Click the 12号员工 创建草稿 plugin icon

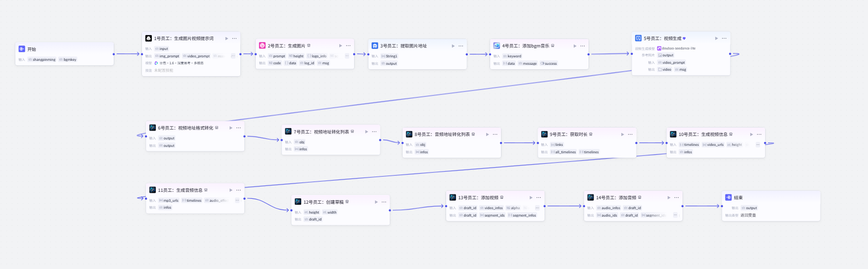pyautogui.click(x=298, y=202)
